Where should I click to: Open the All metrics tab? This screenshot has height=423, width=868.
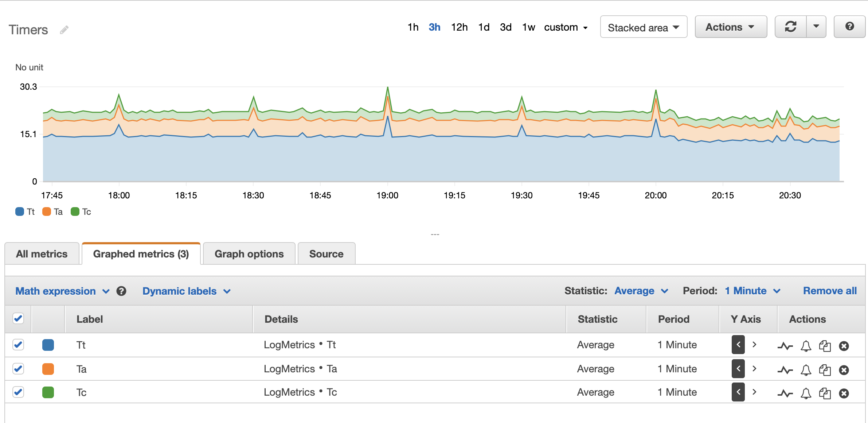coord(42,254)
